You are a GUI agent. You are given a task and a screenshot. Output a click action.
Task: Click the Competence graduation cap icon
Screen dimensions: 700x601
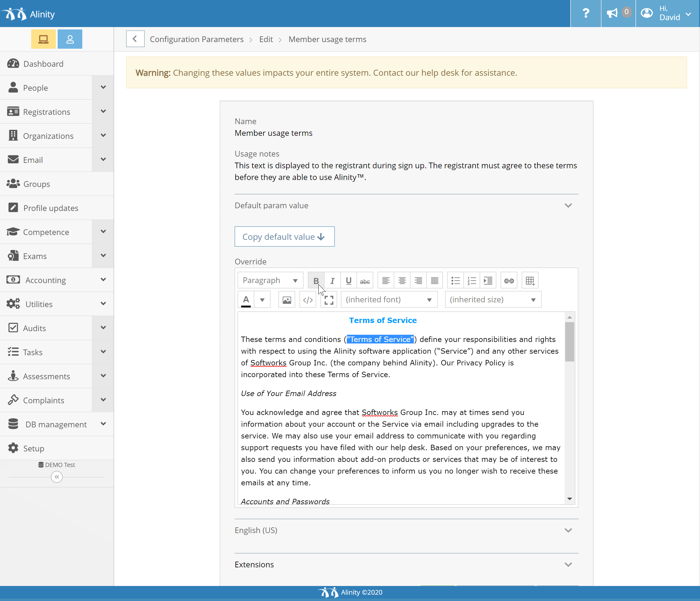click(13, 232)
